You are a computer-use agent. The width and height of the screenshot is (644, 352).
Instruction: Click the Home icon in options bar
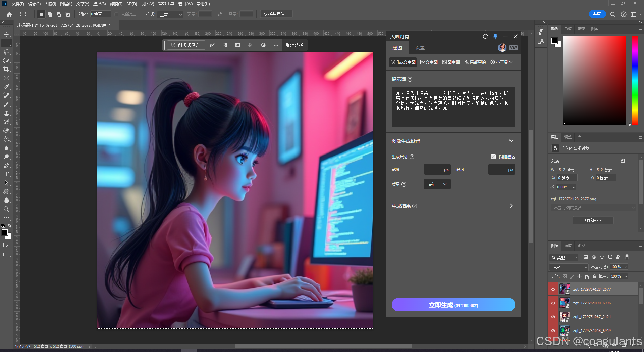(x=9, y=14)
